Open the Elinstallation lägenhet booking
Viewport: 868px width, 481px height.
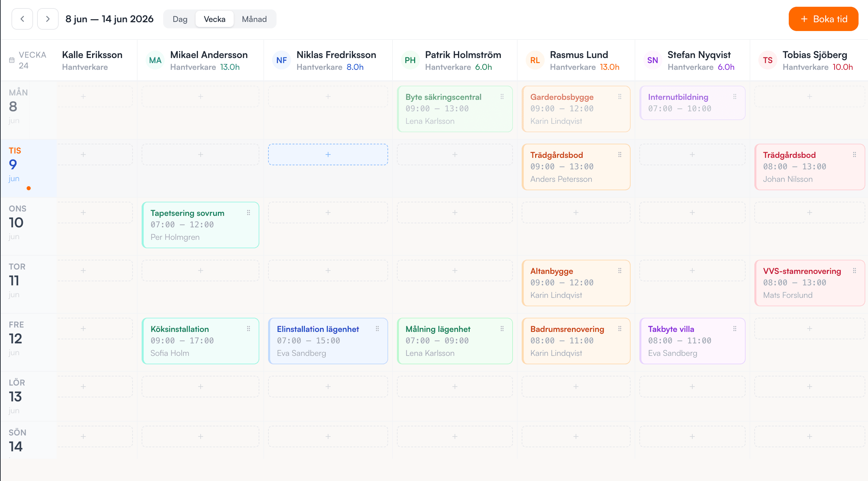pyautogui.click(x=328, y=341)
